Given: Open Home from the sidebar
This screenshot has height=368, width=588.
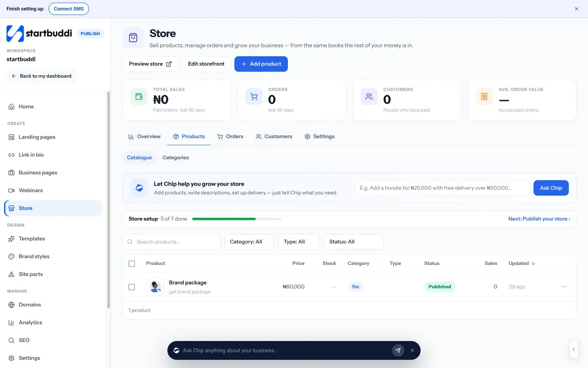Looking at the screenshot, I should 53,107.
